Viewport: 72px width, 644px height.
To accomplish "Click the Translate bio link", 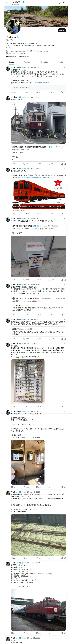I will (x=10, y=48).
